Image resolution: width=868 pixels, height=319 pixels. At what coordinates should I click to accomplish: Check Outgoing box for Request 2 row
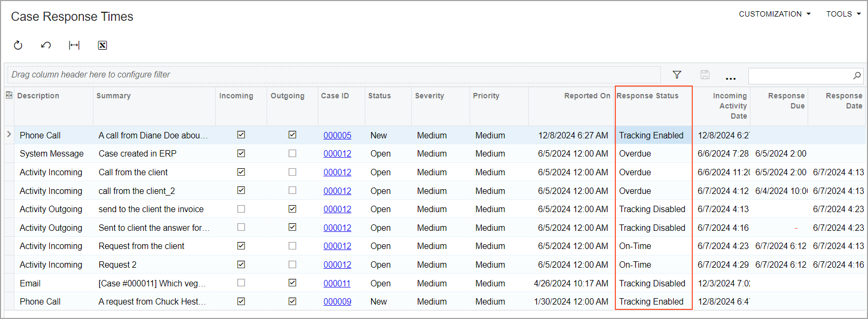292,264
